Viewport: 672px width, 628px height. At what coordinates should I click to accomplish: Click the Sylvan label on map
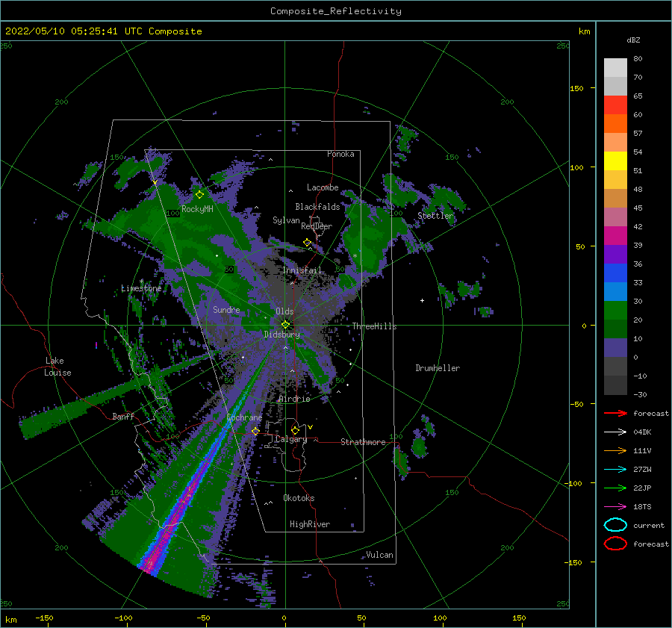pos(286,220)
